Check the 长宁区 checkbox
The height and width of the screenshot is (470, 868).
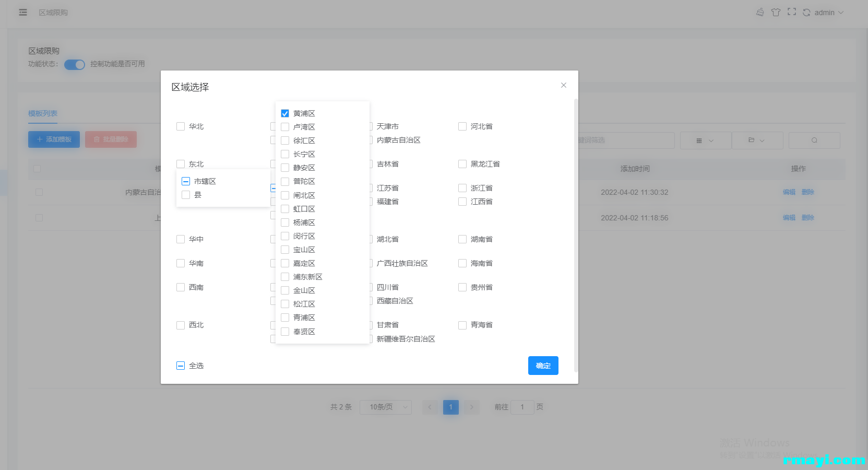pos(285,154)
